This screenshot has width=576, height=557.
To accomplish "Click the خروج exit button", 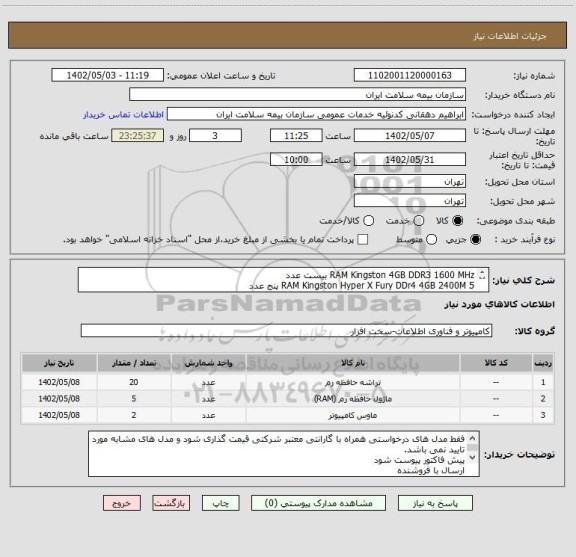I will point(122,503).
